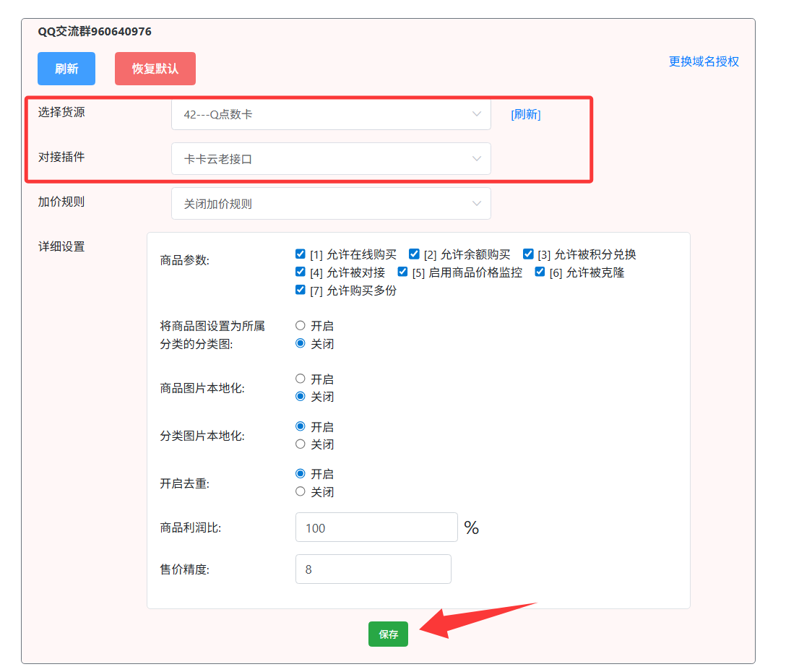Open the 更换域名授权 link
786x672 pixels.
[x=704, y=61]
